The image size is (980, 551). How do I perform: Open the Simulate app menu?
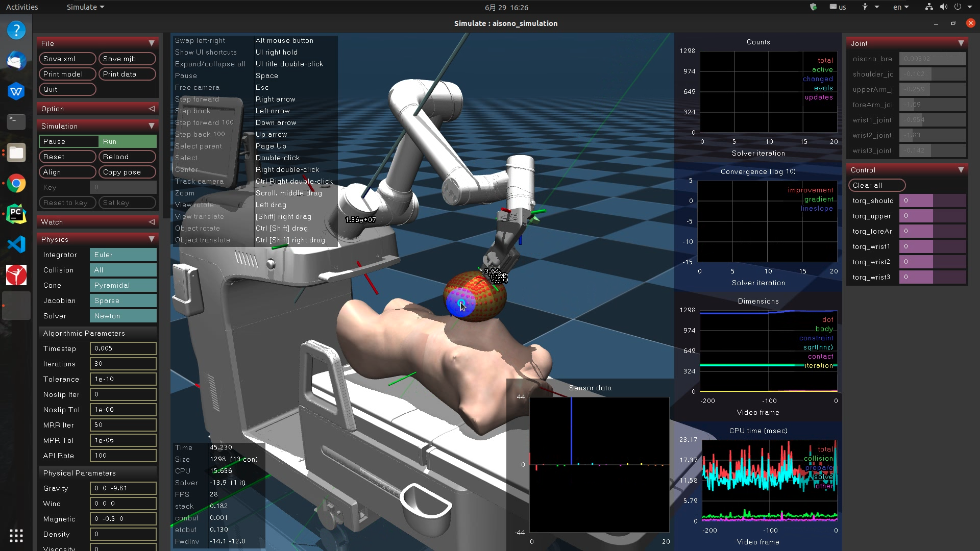pos(85,7)
